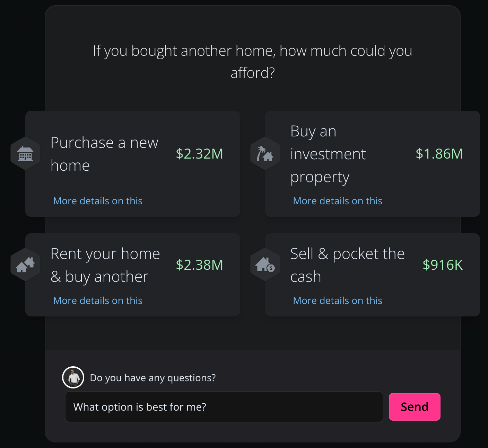Click the $916K cash amount
Screen dimensions: 488x448
click(443, 265)
